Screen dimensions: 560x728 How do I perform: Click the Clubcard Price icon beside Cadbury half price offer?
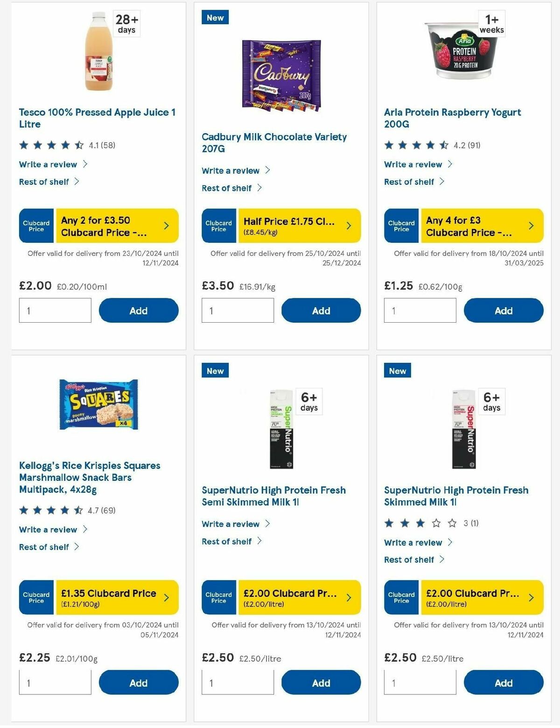(x=218, y=226)
